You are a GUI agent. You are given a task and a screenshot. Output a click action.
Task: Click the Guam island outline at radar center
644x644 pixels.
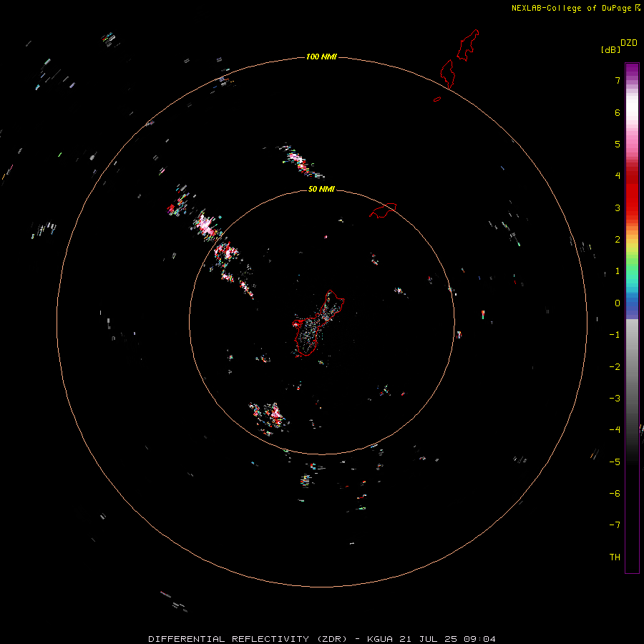[x=318, y=323]
